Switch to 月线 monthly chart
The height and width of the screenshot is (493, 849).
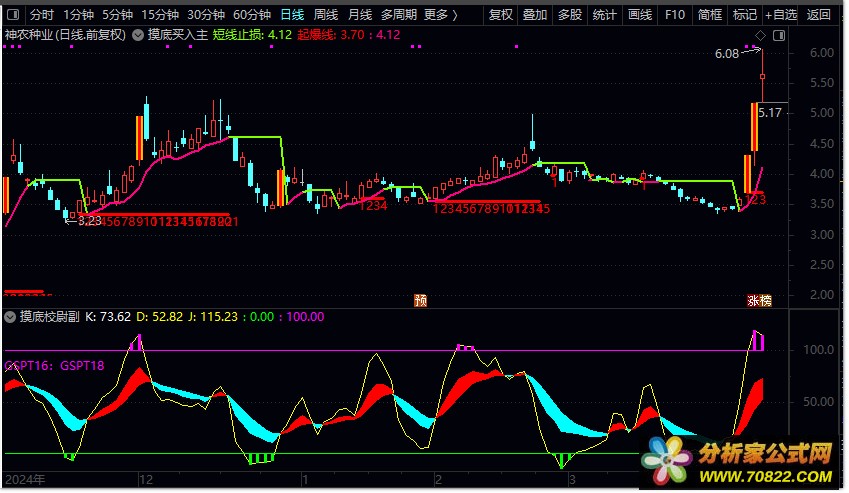click(360, 15)
